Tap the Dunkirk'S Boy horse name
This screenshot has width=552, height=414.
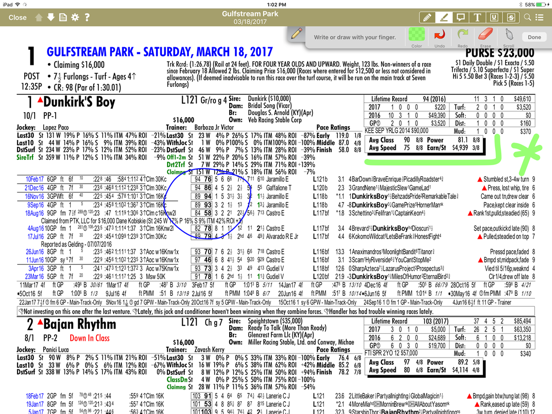pyautogui.click(x=79, y=102)
